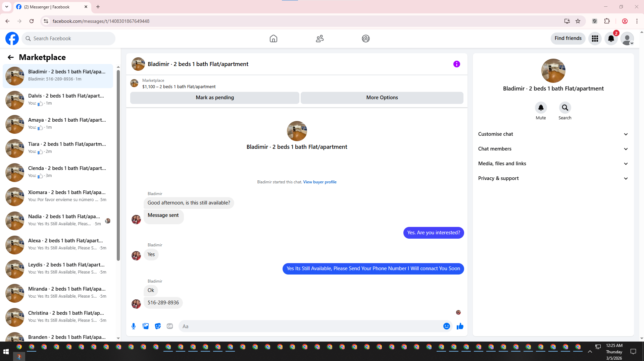Open Amaya conversation in the list
Image resolution: width=644 pixels, height=361 pixels.
[58, 124]
